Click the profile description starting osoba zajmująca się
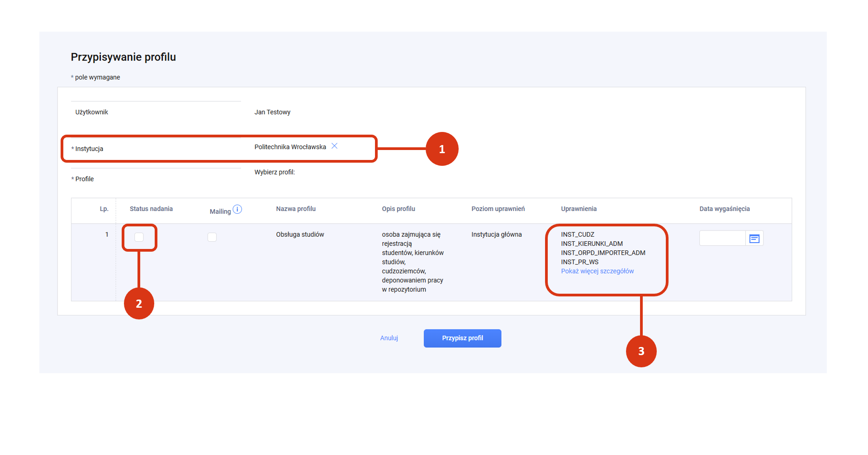Viewport: 868px width, 455px height. [413, 262]
